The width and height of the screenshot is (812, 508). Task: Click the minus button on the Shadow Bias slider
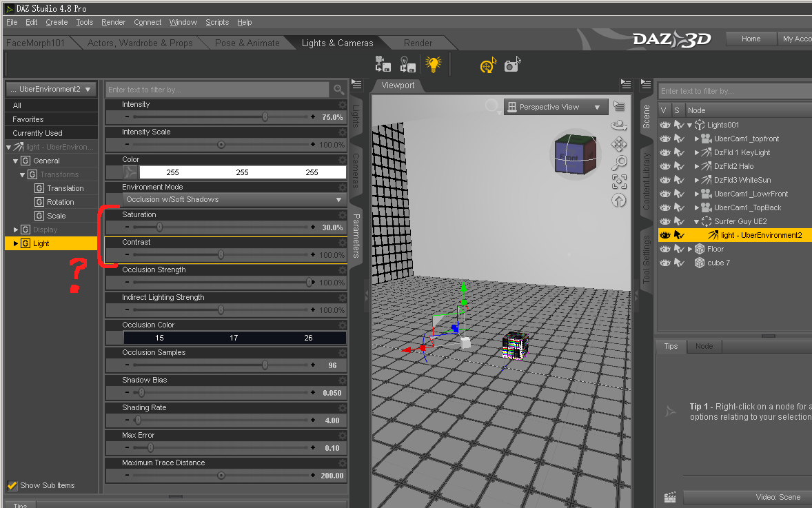(128, 392)
